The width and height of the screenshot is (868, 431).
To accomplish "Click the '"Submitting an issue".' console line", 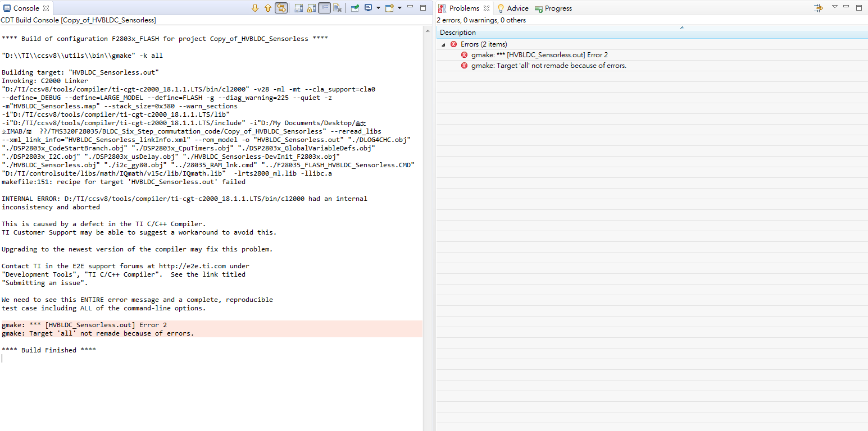I will 45,283.
